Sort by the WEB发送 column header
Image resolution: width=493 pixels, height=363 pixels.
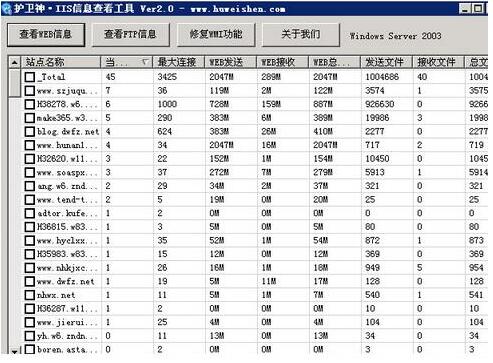point(231,62)
